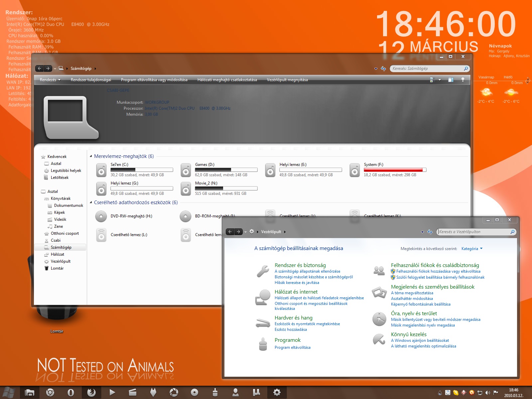The height and width of the screenshot is (399, 532).
Task: Click the Hálózat és internet globe icon
Action: click(263, 297)
